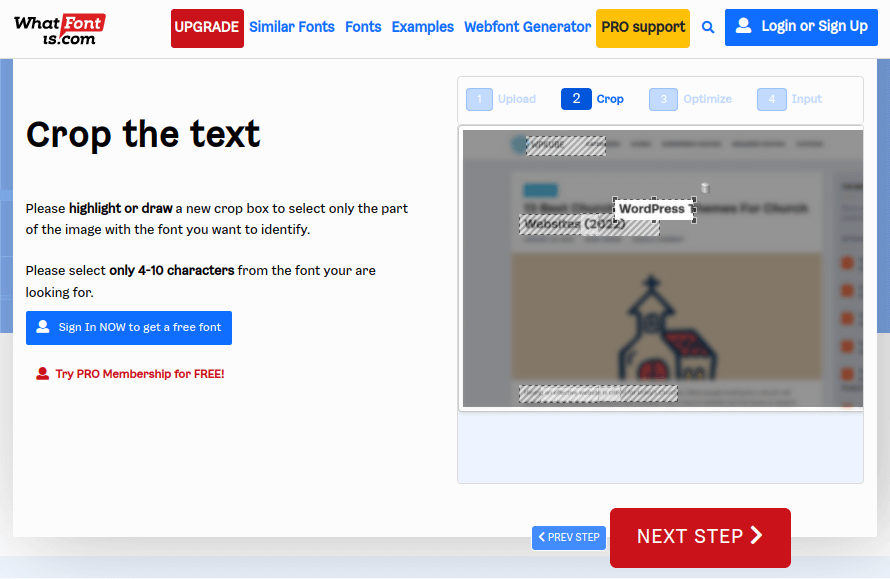Open Try PRO Membership for FREE link
The image size is (890, 579).
[130, 374]
